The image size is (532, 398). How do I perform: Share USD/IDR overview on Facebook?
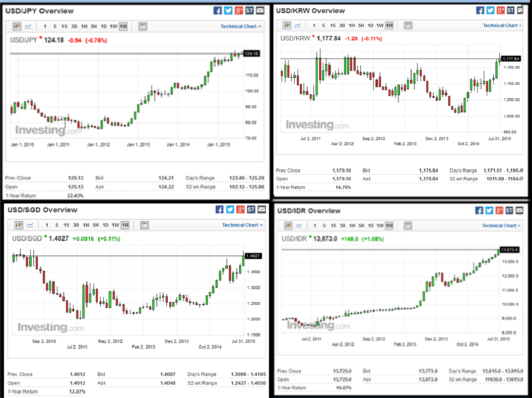(x=478, y=210)
